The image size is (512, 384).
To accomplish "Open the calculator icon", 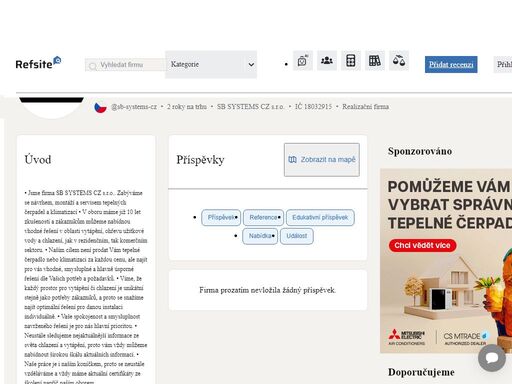I will click(x=351, y=61).
